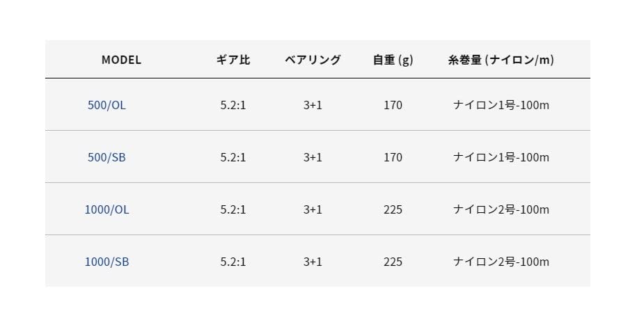The height and width of the screenshot is (327, 644).
Task: Click the 自重 (g) column header
Action: 393,60
